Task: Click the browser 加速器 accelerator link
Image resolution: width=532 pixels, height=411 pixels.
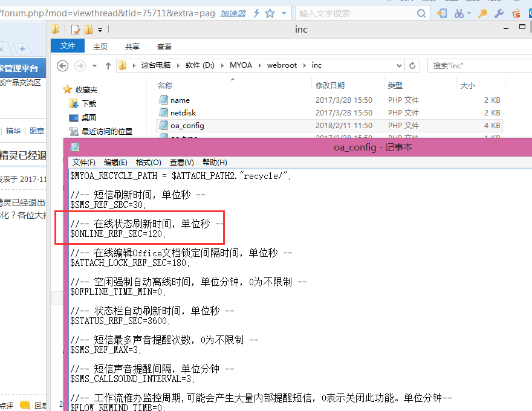Action: (233, 13)
